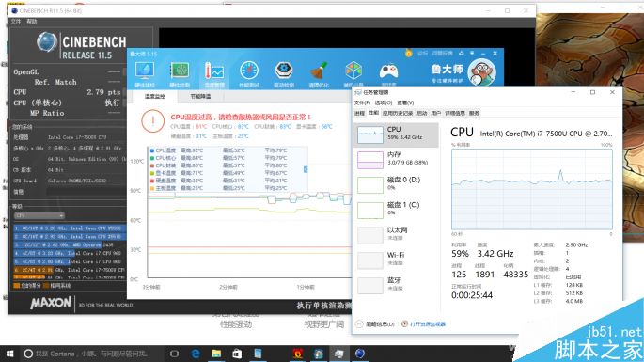644x362 pixels.
Task: Select the Bluetooth entry in Task Manager sidebar
Action: click(x=396, y=285)
